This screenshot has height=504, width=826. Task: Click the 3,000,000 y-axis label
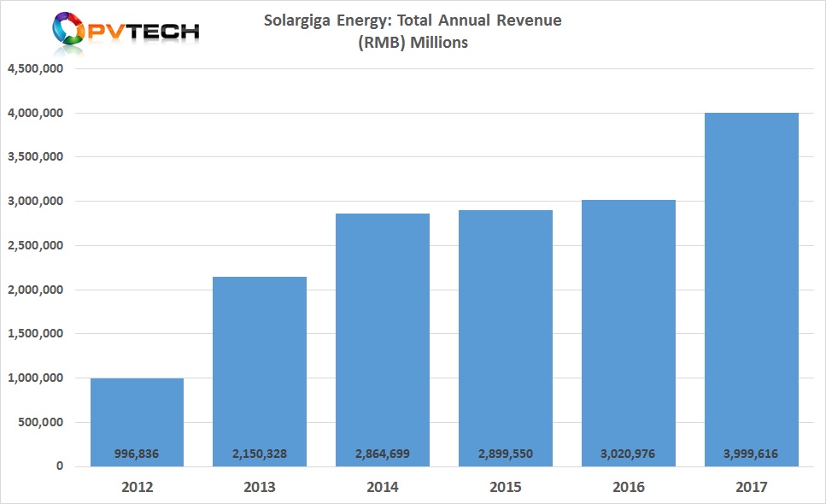pyautogui.click(x=35, y=202)
